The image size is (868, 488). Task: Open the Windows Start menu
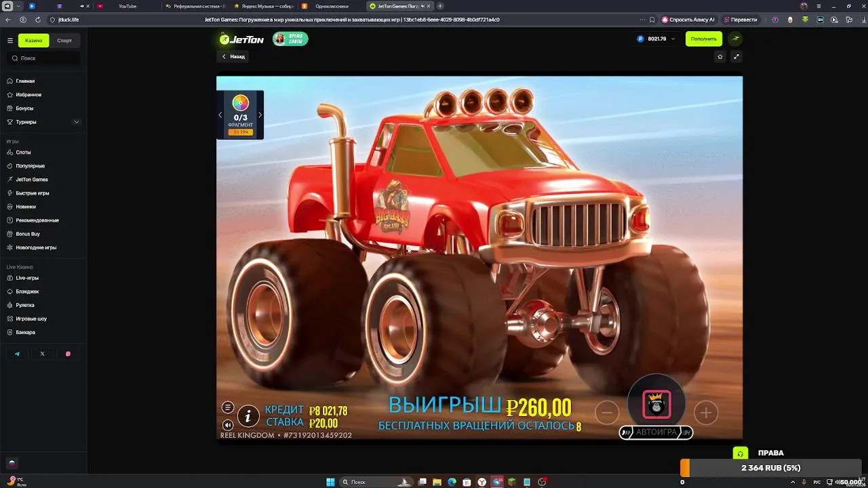pyautogui.click(x=330, y=482)
